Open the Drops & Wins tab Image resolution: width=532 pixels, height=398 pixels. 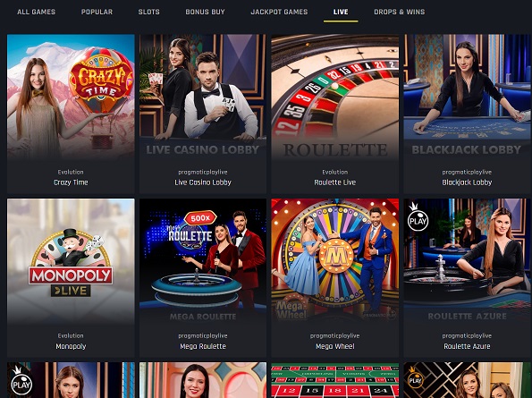[x=400, y=12]
